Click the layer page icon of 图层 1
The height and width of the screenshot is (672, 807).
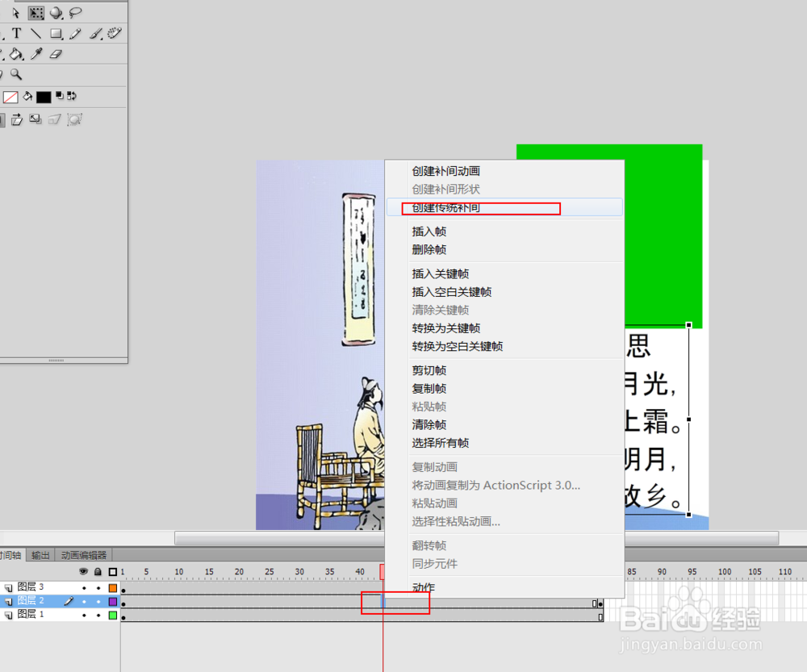tap(8, 615)
